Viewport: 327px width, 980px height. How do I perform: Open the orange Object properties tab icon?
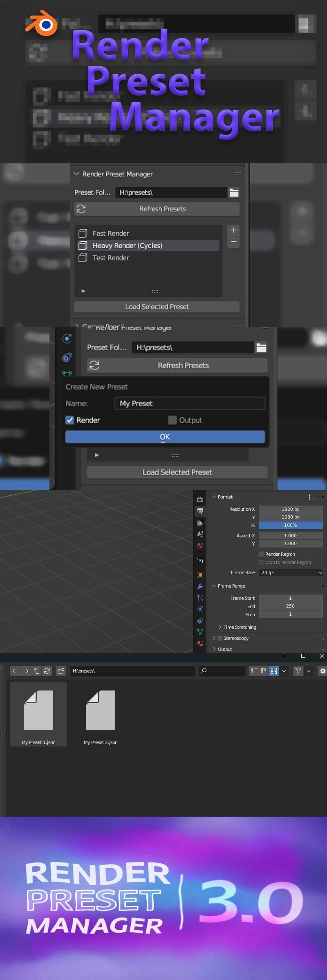coord(200,575)
